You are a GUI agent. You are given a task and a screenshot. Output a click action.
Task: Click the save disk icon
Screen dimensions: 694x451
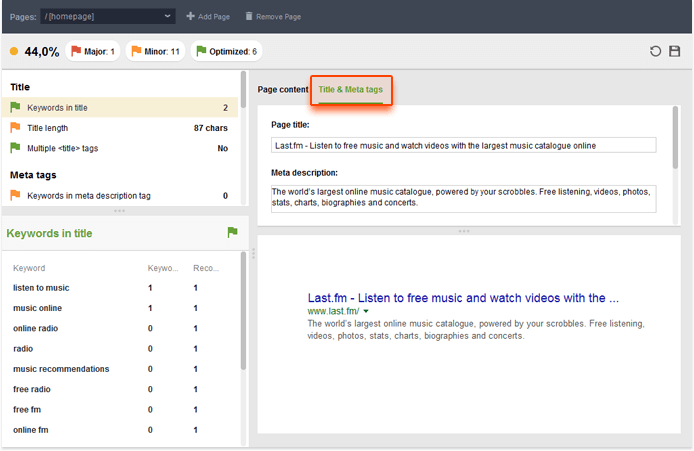[675, 51]
